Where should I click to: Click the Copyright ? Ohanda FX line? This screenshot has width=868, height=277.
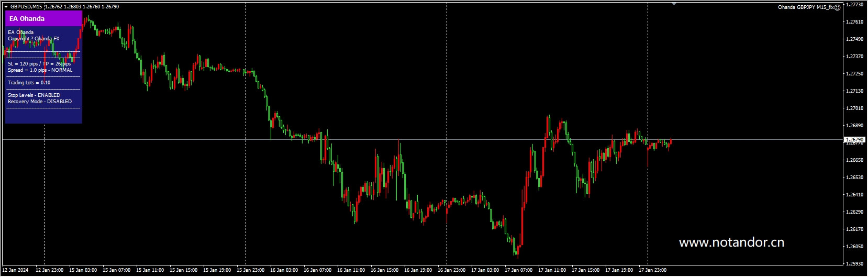34,39
